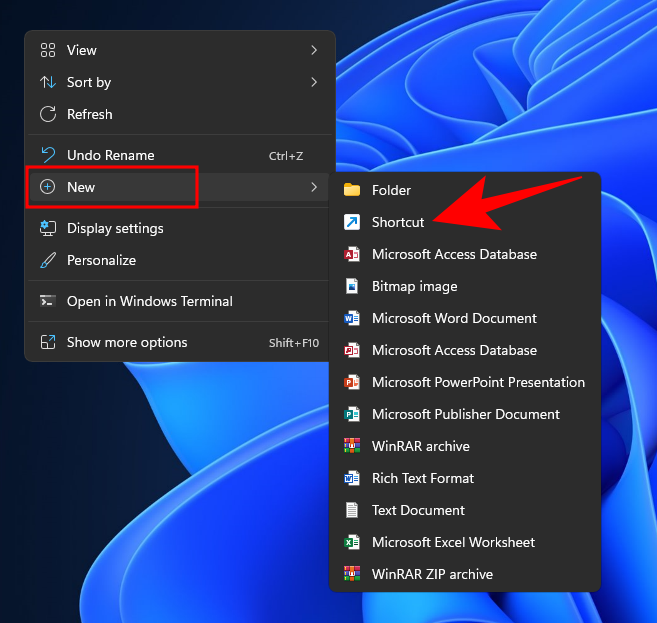
Task: Choose Undo Rename from context menu
Action: point(110,155)
